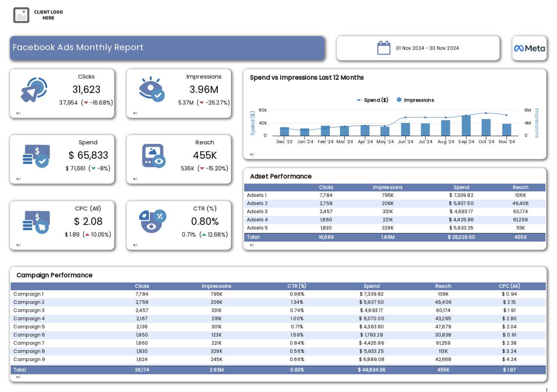The height and width of the screenshot is (392, 557).
Task: Click the megaphone icon in the Impressions card
Action: coord(135,113)
